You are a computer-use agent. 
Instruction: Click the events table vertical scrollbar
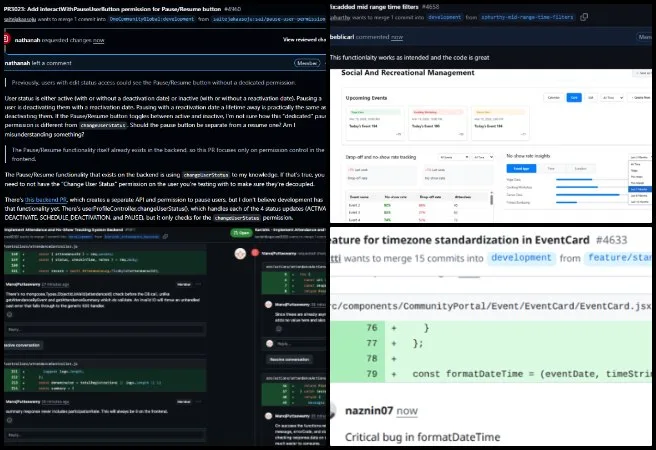tap(492, 199)
